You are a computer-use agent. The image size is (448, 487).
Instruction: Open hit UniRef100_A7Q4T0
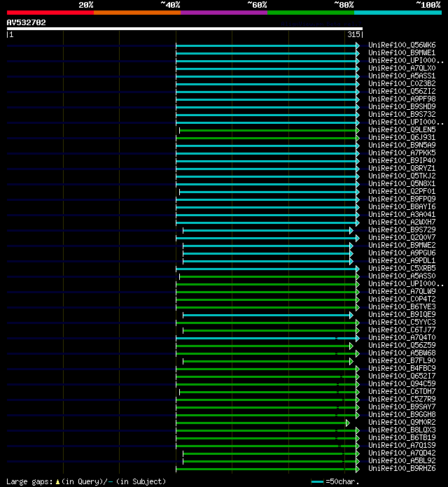[402, 337]
